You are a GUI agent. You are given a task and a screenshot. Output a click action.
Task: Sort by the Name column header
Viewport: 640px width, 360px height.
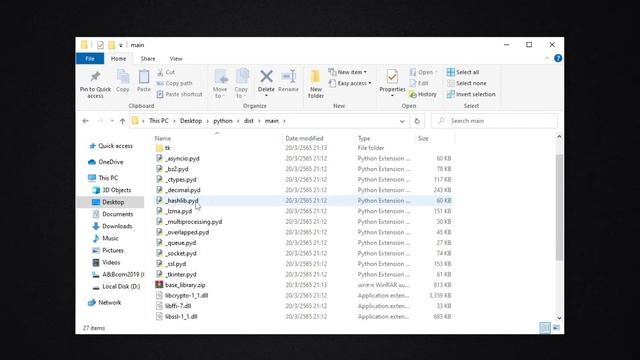[x=163, y=138]
